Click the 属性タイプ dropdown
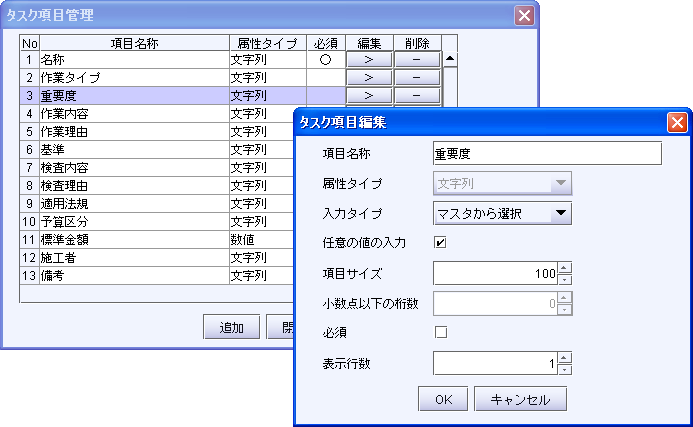Screen dimensions: 693x427 point(502,183)
